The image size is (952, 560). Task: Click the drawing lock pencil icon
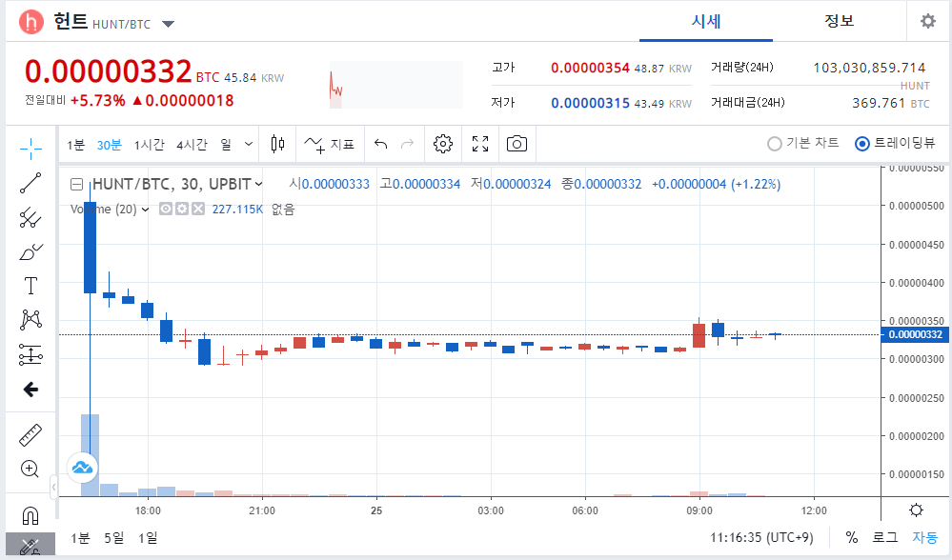click(30, 546)
